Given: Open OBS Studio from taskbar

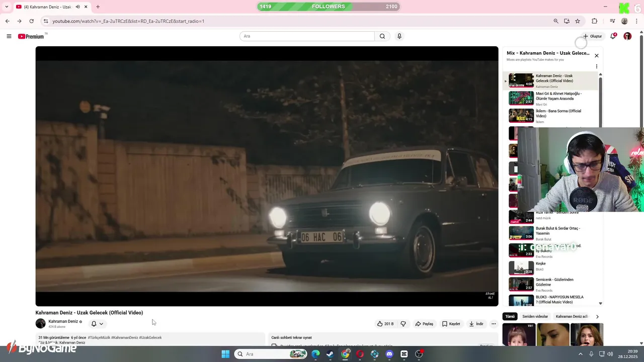Looking at the screenshot, I should [x=419, y=354].
